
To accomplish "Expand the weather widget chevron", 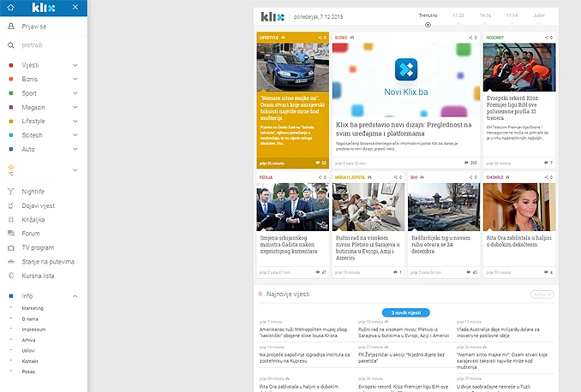I will tap(75, 170).
